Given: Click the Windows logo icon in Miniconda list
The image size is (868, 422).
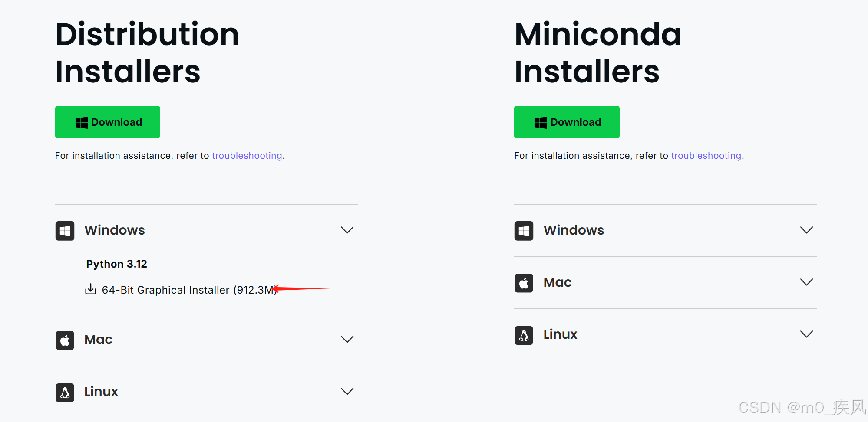Looking at the screenshot, I should (524, 231).
